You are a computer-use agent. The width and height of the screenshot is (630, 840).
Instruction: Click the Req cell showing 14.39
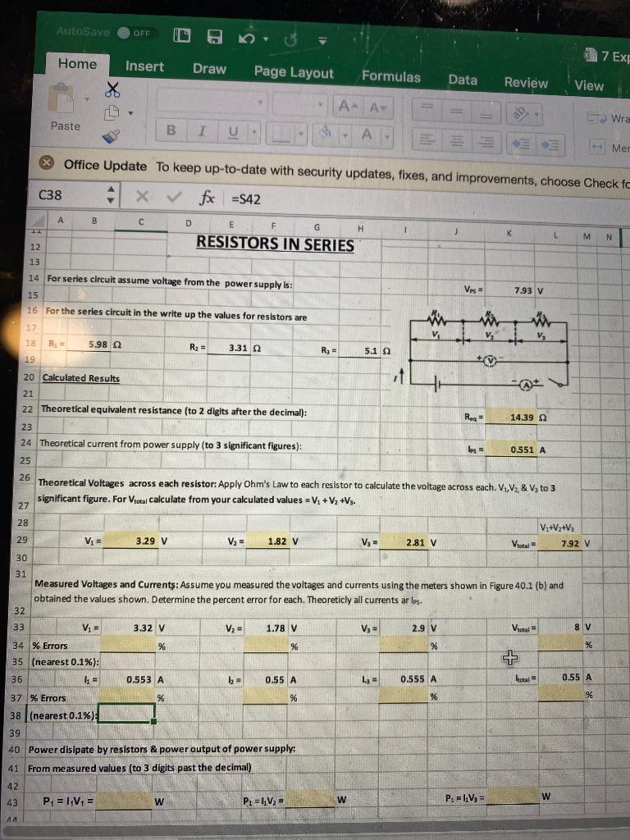(514, 418)
